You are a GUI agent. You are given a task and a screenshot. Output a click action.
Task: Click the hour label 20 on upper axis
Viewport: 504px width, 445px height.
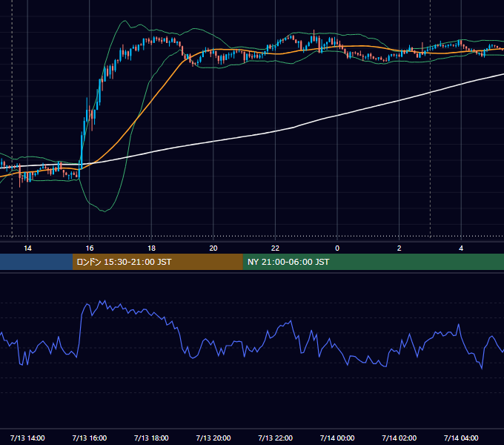[213, 248]
